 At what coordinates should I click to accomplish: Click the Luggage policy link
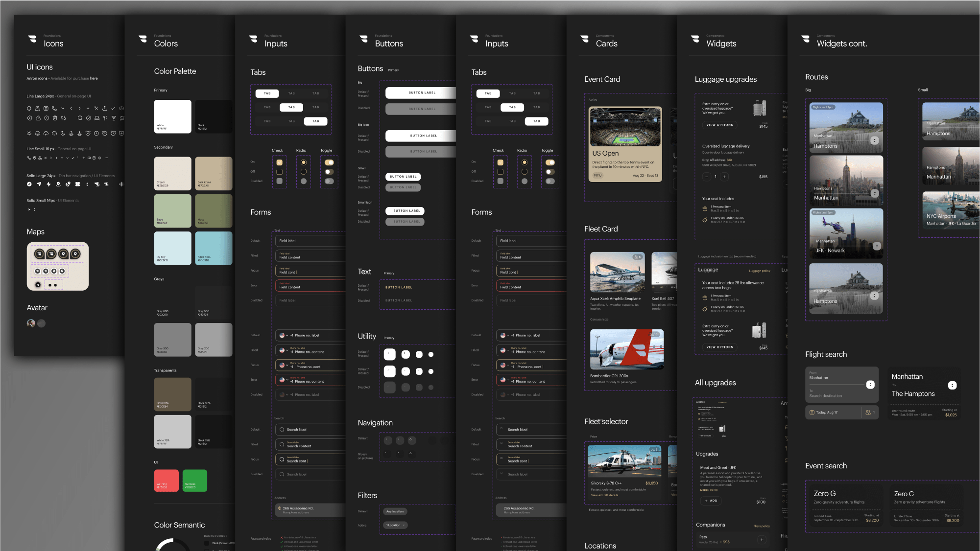pos(759,271)
